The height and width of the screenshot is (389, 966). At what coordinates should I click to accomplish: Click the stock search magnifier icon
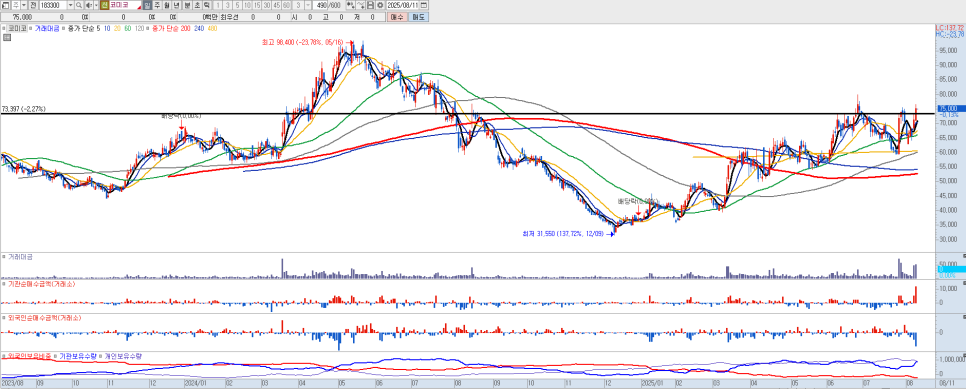[79, 5]
